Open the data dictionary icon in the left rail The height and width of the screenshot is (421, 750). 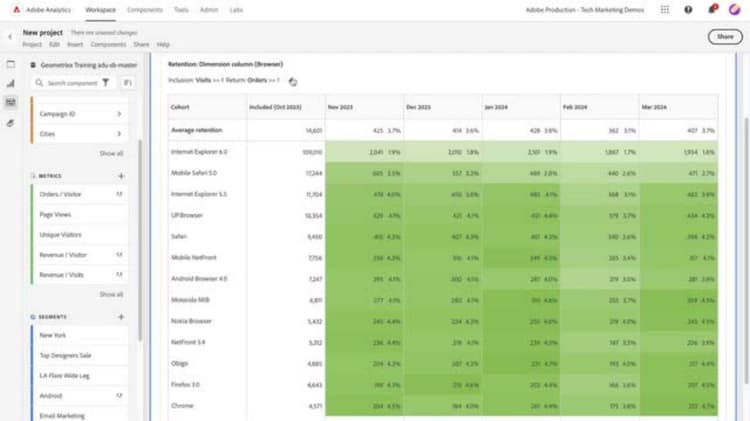tap(11, 123)
